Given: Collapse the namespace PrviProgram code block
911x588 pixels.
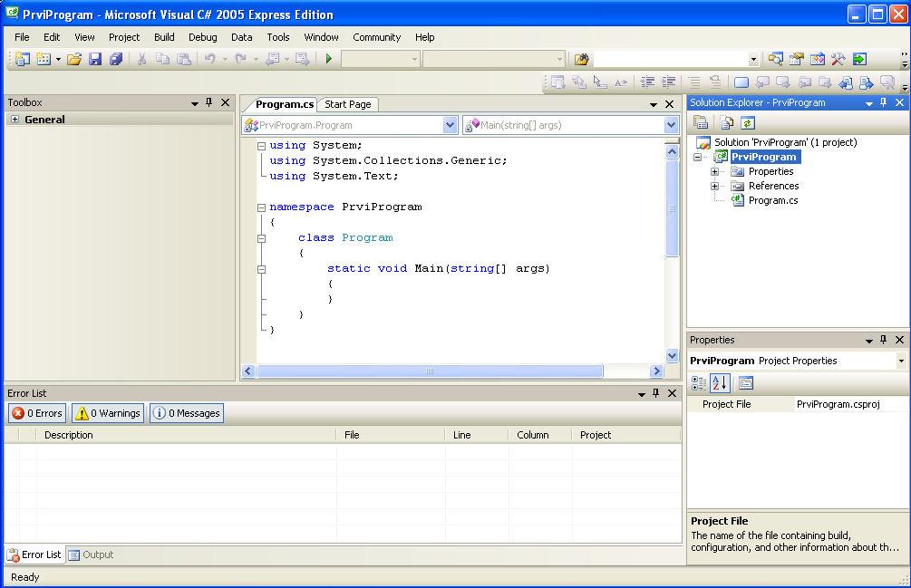Looking at the screenshot, I should click(x=261, y=207).
